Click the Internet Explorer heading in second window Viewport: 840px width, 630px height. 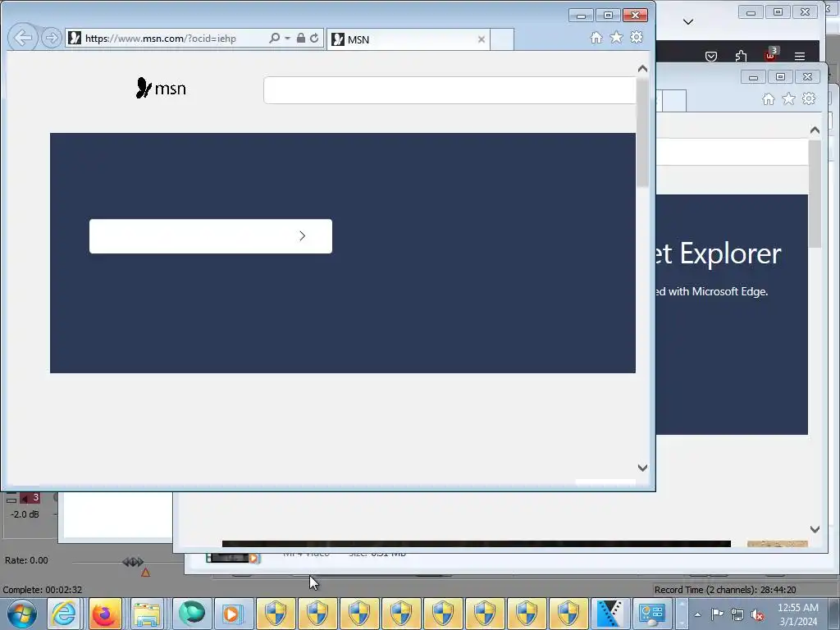(x=719, y=254)
